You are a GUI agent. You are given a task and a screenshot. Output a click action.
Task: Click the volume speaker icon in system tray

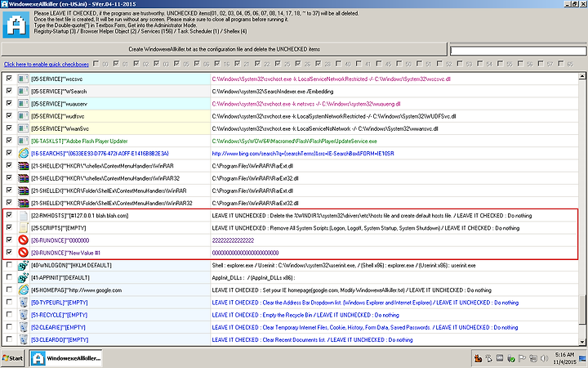tap(545, 358)
